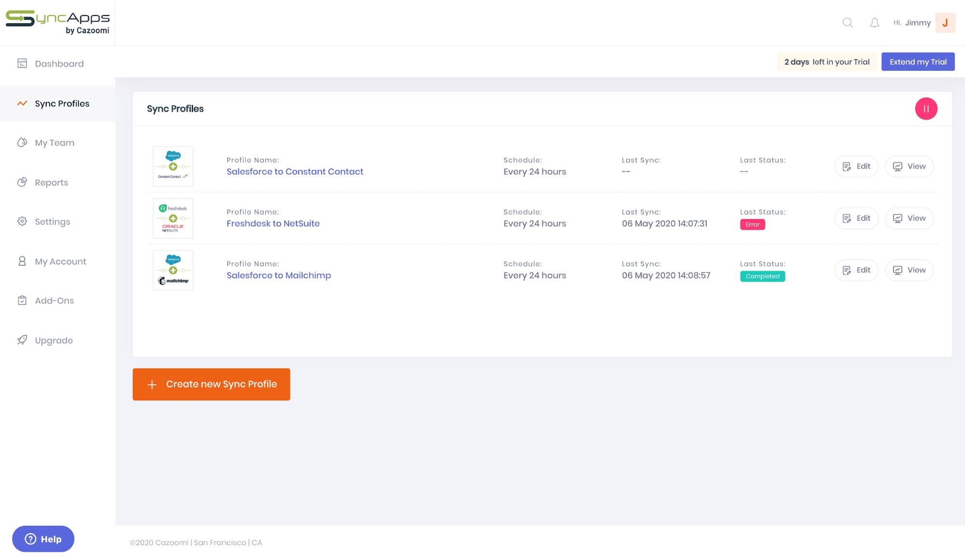Click the Error status badge on Freshdesk to NetSuite

[x=752, y=223]
